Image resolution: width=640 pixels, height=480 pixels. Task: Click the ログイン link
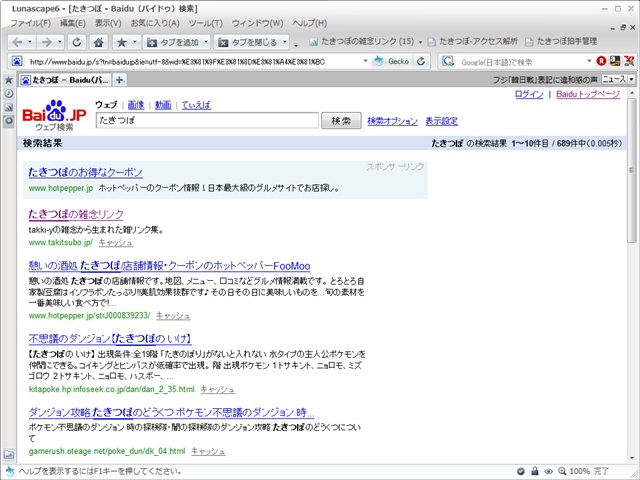pos(529,94)
